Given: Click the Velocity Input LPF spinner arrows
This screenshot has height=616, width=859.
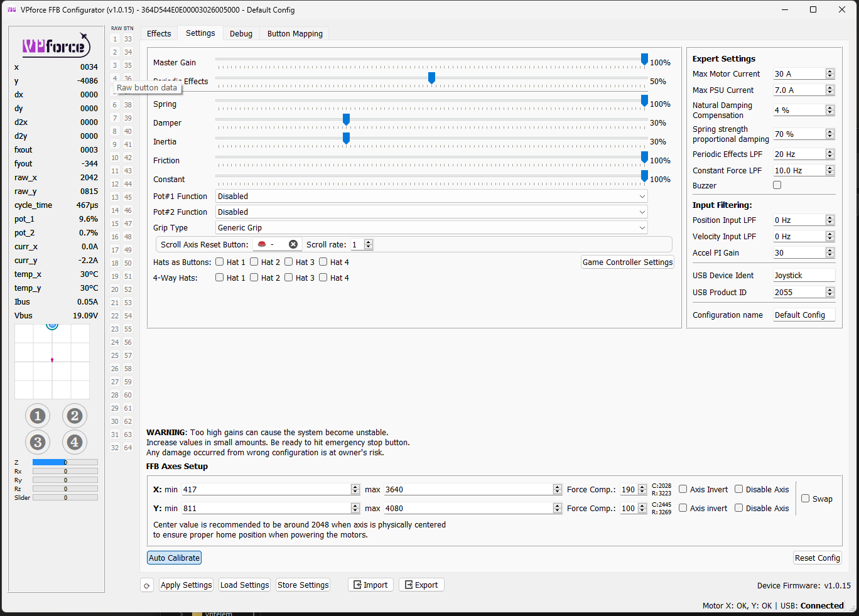Looking at the screenshot, I should click(830, 236).
